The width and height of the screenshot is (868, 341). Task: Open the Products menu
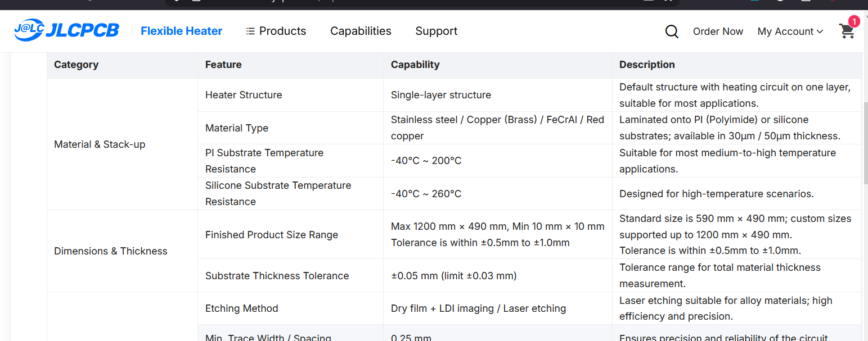(x=276, y=31)
